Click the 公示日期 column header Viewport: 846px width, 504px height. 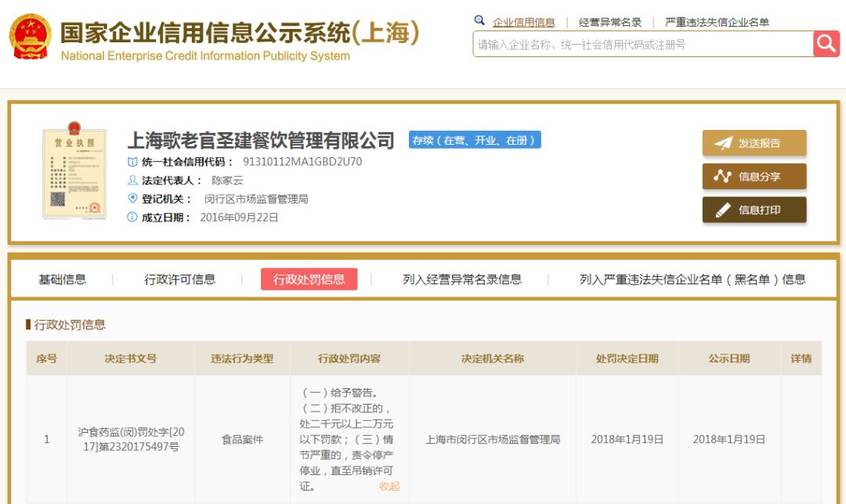729,358
